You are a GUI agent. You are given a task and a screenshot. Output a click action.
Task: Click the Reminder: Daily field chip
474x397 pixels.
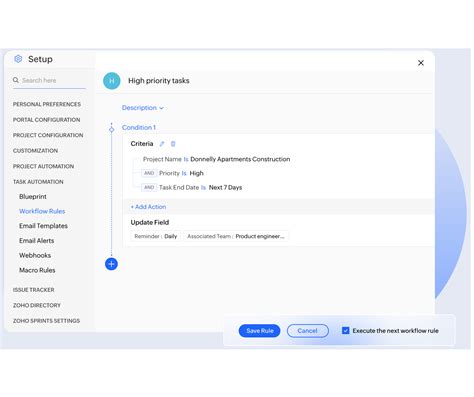[155, 236]
